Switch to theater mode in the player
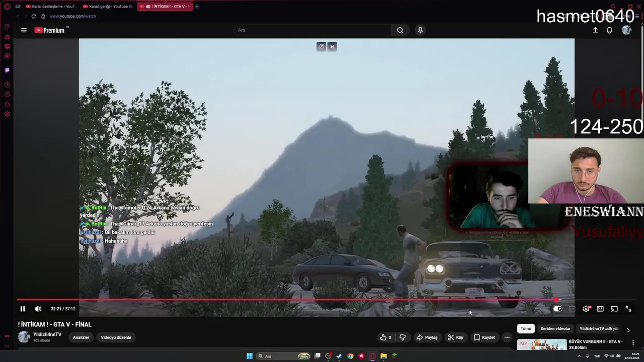 [600, 309]
